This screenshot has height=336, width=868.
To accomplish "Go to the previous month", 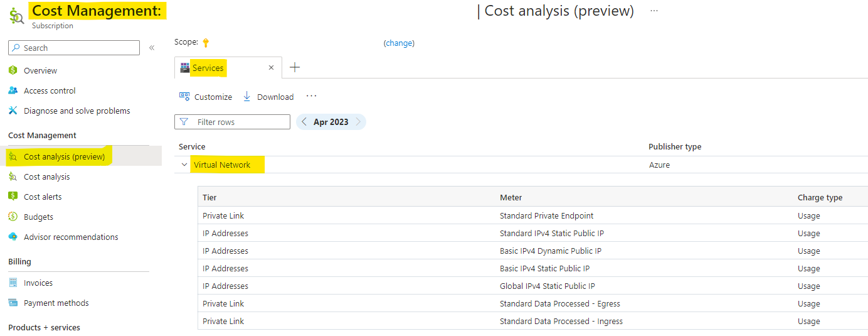I will [x=304, y=122].
